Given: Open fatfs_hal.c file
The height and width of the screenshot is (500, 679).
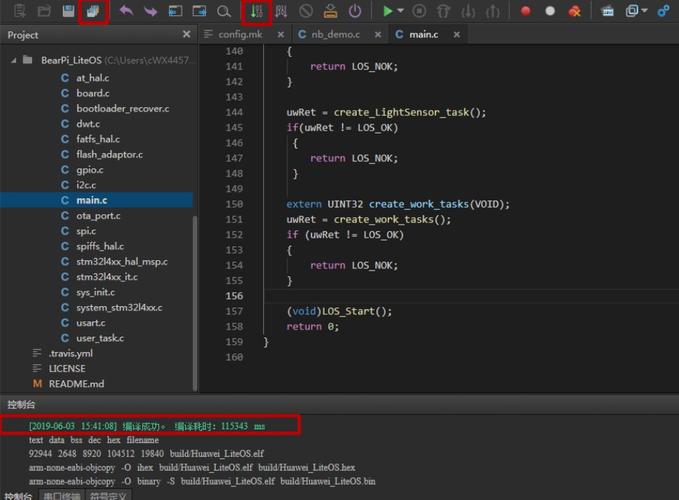Looking at the screenshot, I should (x=98, y=139).
